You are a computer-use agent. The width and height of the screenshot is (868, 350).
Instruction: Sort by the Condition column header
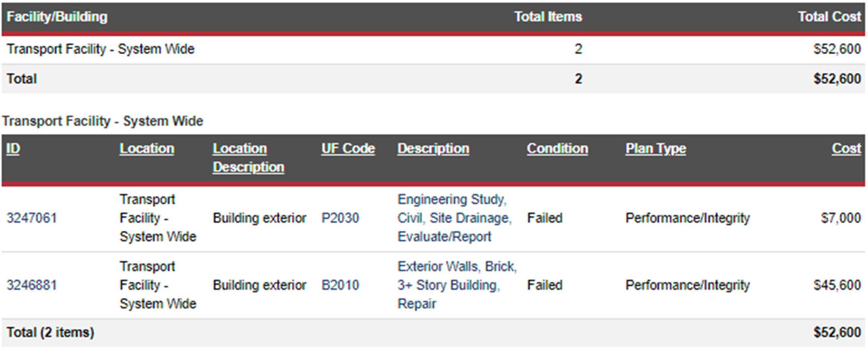pyautogui.click(x=557, y=149)
